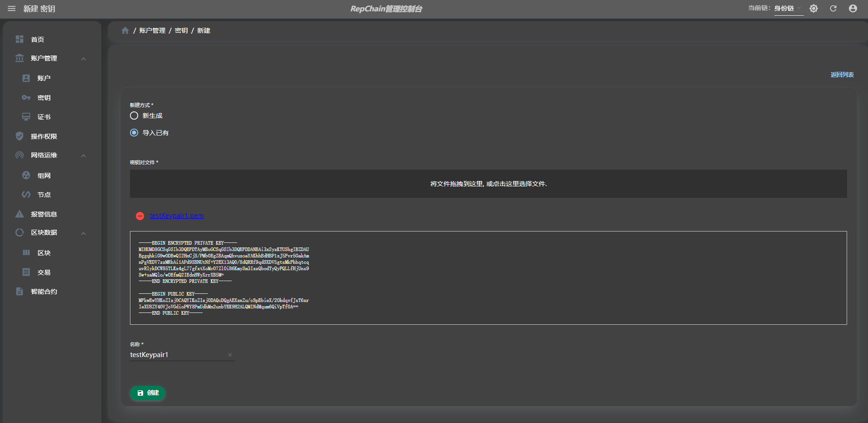Viewport: 868px width, 423px height.
Task: Open the testKeypair1.pem file link
Action: (x=177, y=216)
